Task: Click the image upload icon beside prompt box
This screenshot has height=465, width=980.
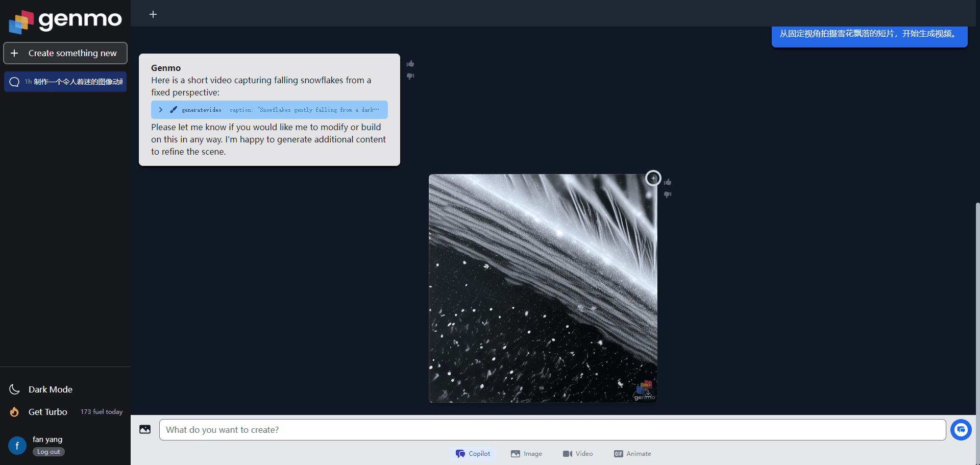Action: pyautogui.click(x=145, y=430)
